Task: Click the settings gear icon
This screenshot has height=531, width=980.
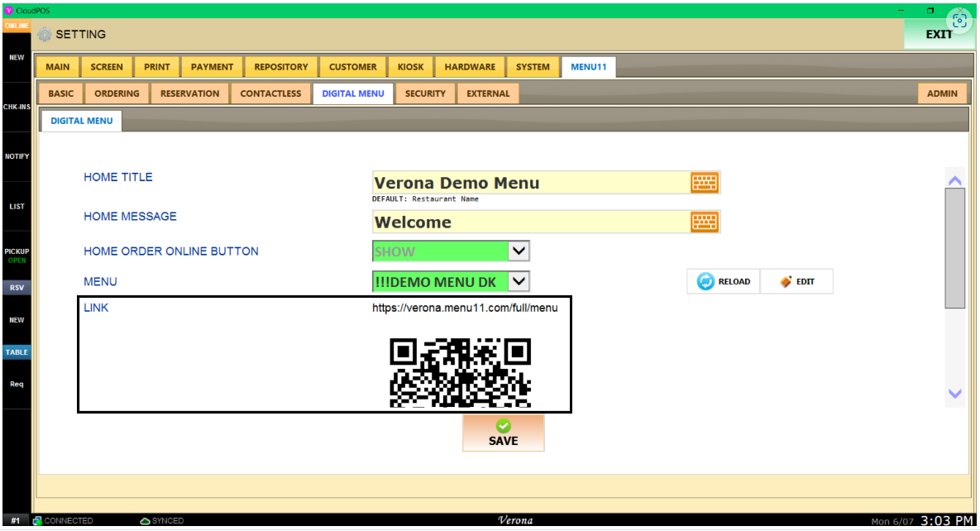Action: (44, 35)
